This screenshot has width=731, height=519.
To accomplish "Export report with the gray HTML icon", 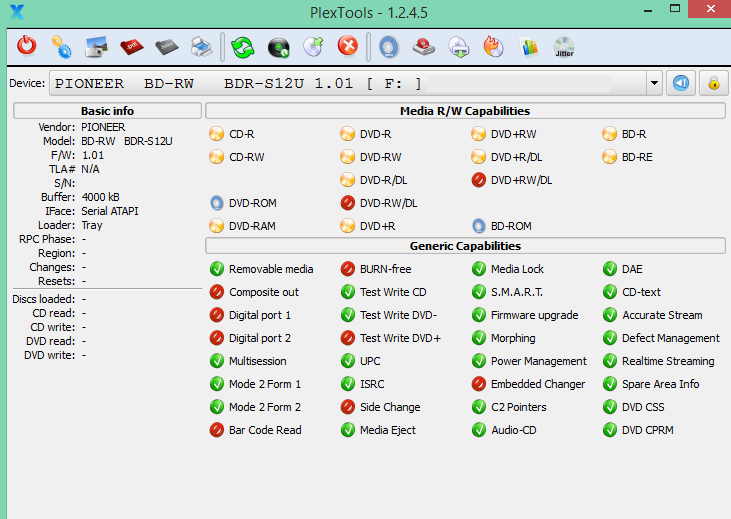I will [167, 47].
